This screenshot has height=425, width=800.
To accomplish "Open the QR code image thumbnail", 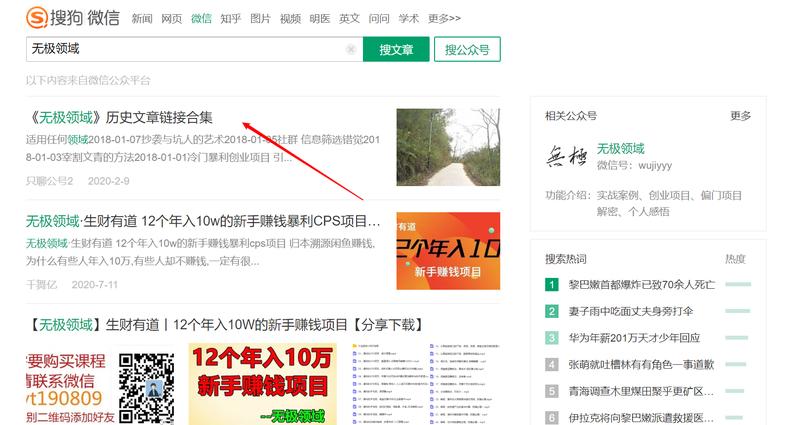I will coord(101,384).
